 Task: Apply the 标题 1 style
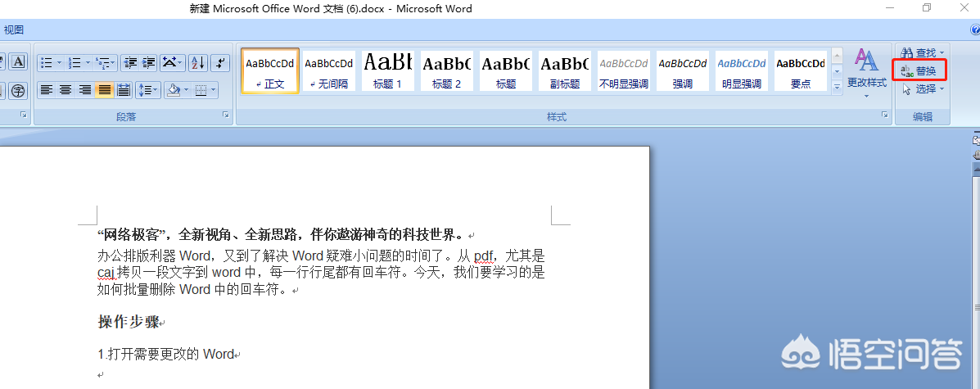[387, 71]
